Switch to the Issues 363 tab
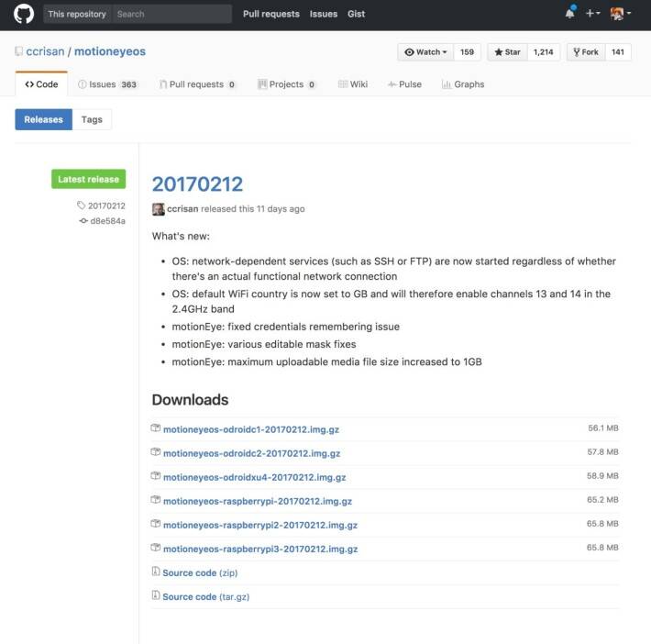 tap(107, 84)
